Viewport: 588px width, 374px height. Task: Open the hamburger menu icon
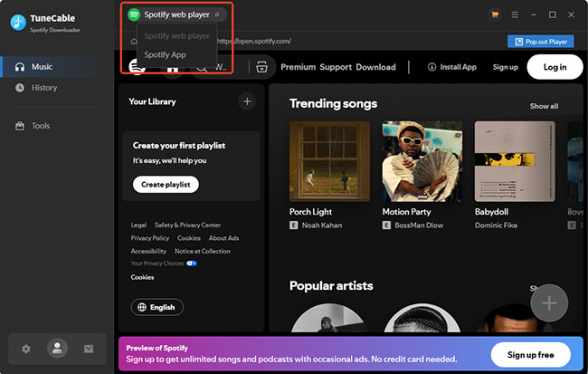(x=515, y=14)
